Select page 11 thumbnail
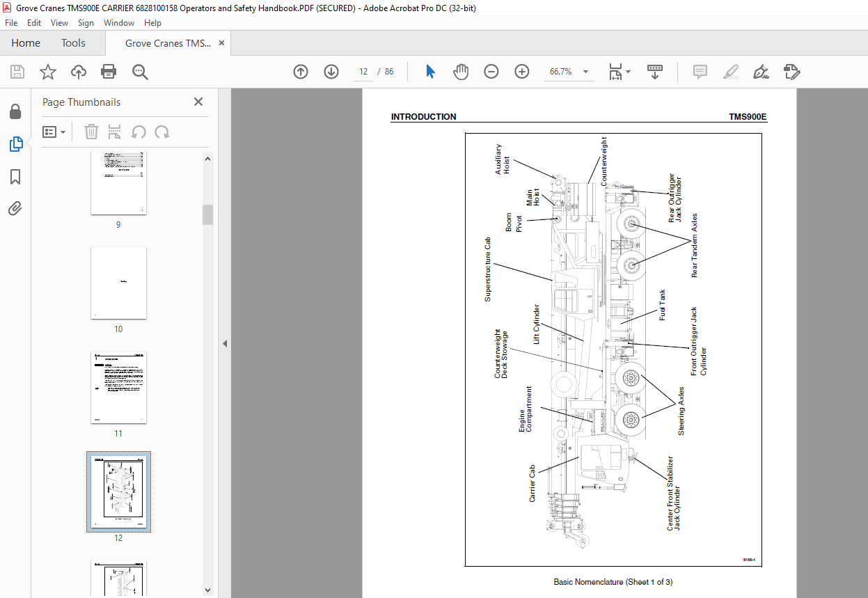Image resolution: width=868 pixels, height=598 pixels. pyautogui.click(x=118, y=388)
